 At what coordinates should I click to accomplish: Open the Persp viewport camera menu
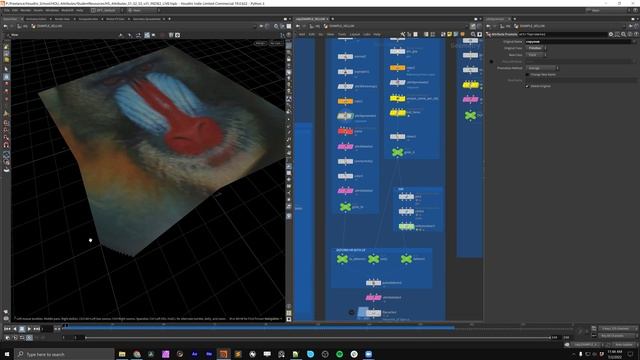260,43
